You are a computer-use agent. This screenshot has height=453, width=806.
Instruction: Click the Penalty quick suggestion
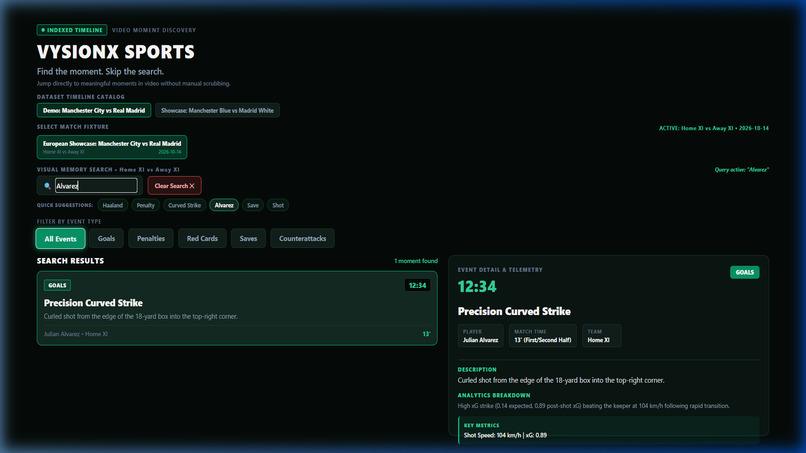click(145, 205)
